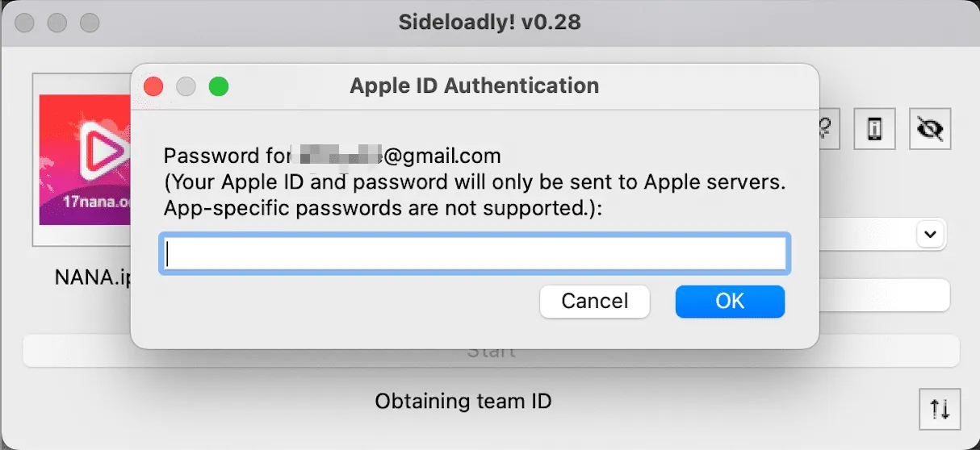Expand the device dropdown chevron
The height and width of the screenshot is (450, 980).
point(930,235)
